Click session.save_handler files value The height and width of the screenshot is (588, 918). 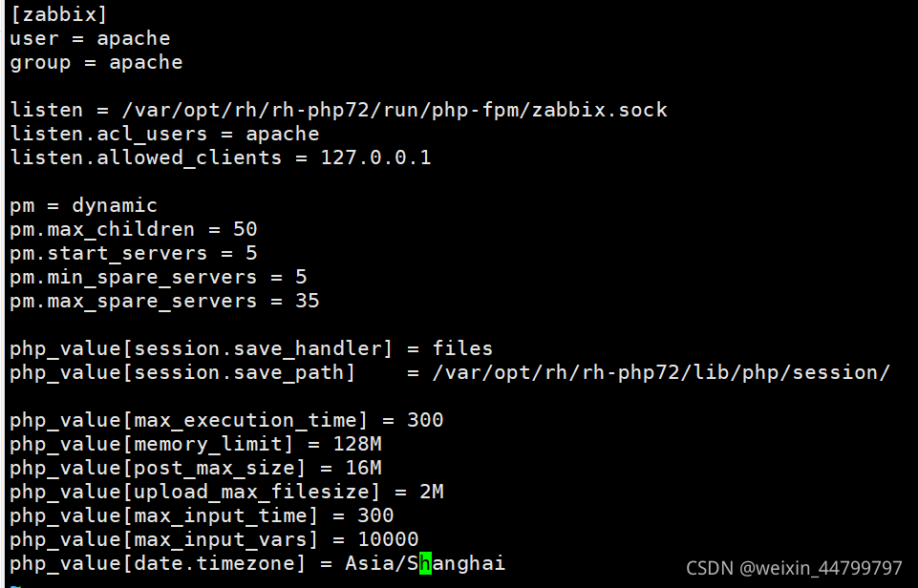[462, 348]
